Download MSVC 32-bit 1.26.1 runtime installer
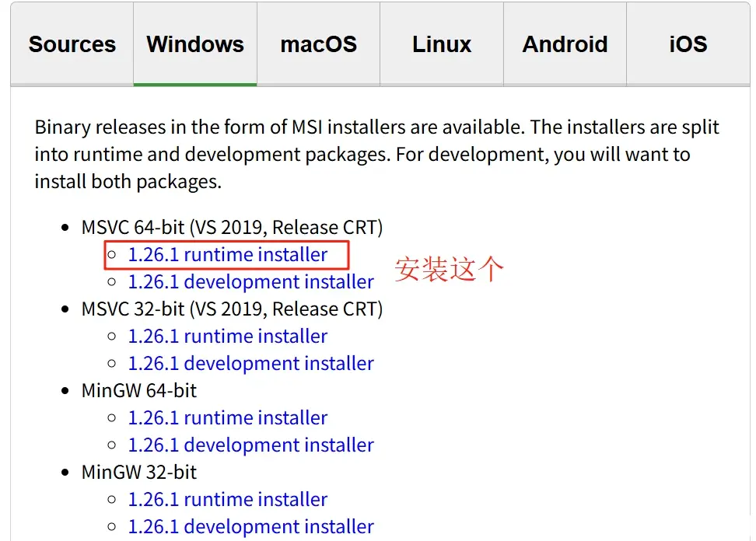Viewport: 756px width, 541px height. (x=228, y=337)
